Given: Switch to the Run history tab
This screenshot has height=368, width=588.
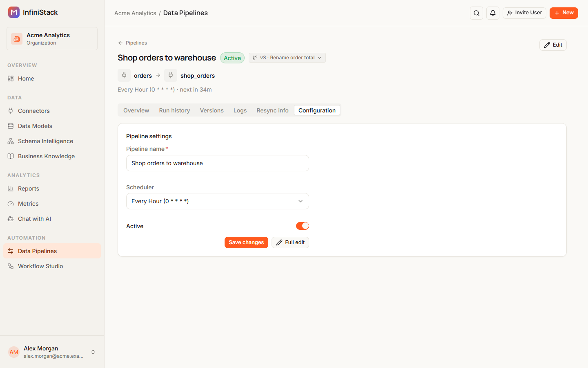Looking at the screenshot, I should [x=174, y=110].
